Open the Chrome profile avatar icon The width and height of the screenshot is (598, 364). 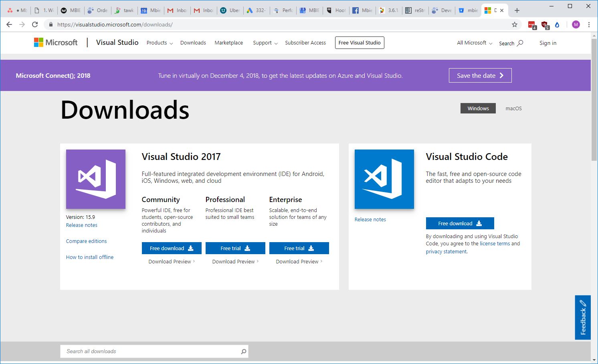[576, 24]
